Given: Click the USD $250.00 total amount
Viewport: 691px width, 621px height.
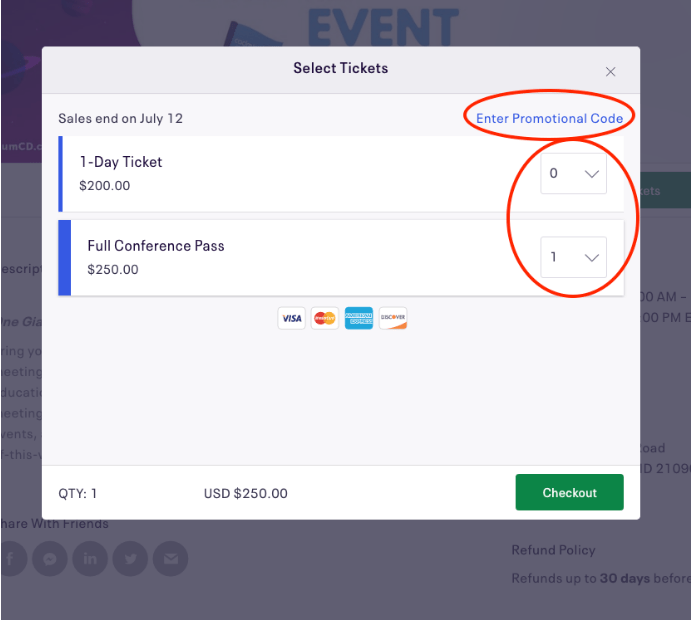Looking at the screenshot, I should click(x=245, y=493).
